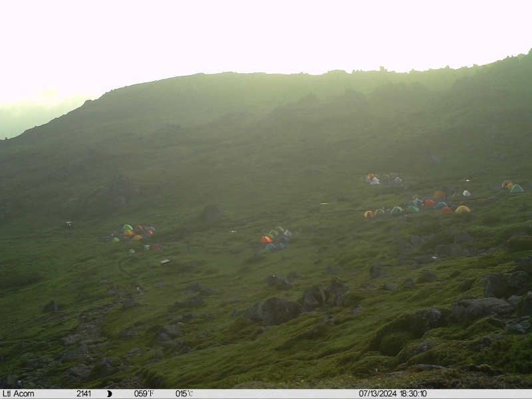Click the moon phase icon in info bar
This screenshot has width=532, height=399.
click(x=109, y=394)
